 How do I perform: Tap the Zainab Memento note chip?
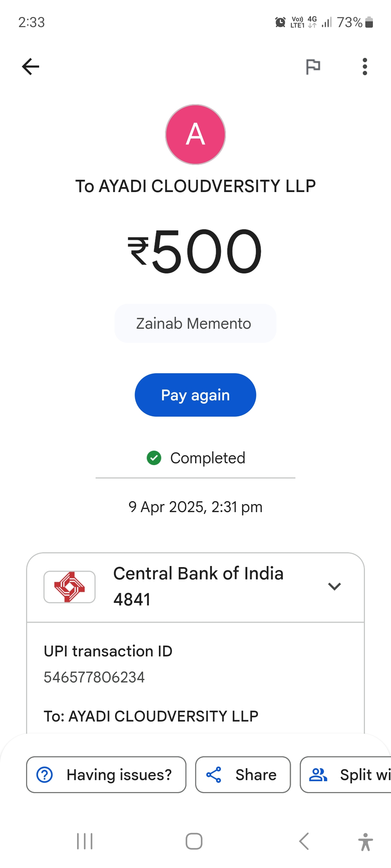[x=195, y=323]
